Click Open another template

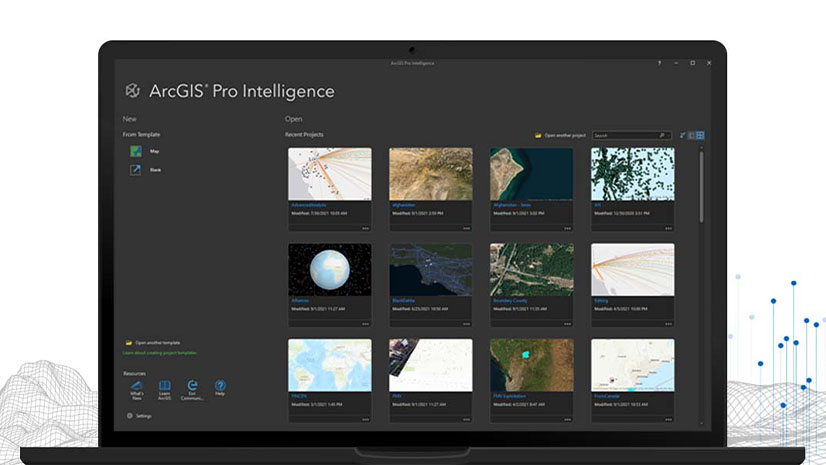tap(158, 343)
